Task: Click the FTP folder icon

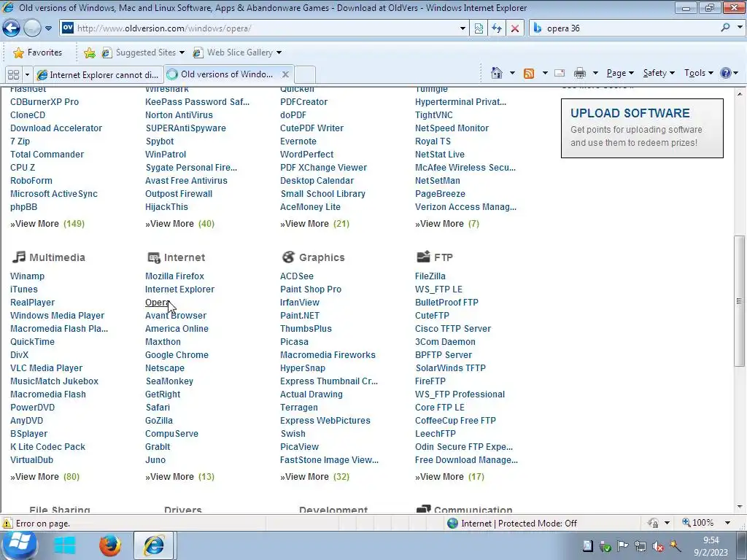Action: [x=423, y=257]
